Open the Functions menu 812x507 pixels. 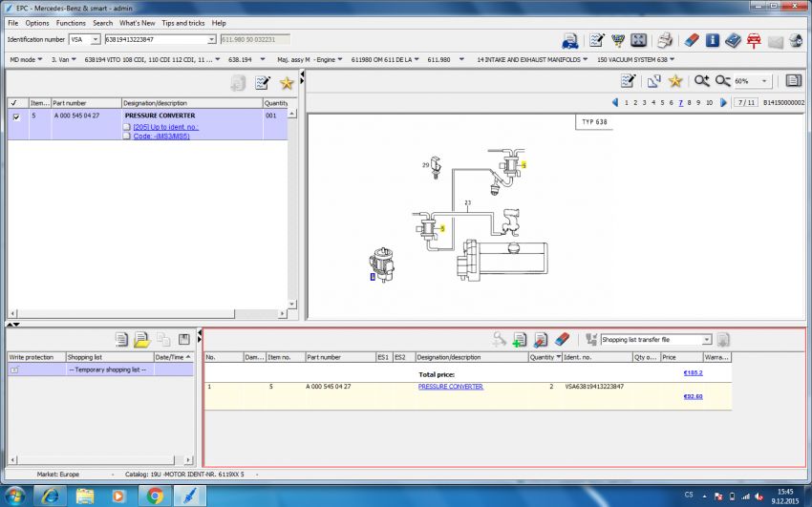(x=71, y=23)
